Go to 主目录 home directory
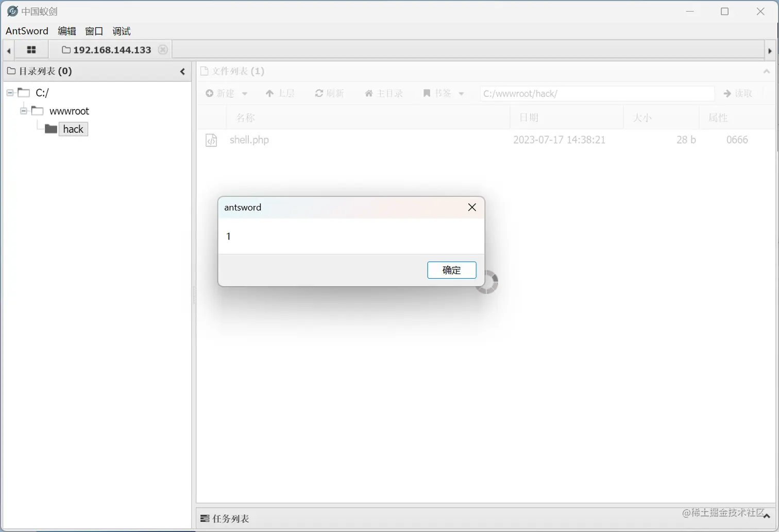Viewport: 779px width, 532px height. tap(384, 93)
